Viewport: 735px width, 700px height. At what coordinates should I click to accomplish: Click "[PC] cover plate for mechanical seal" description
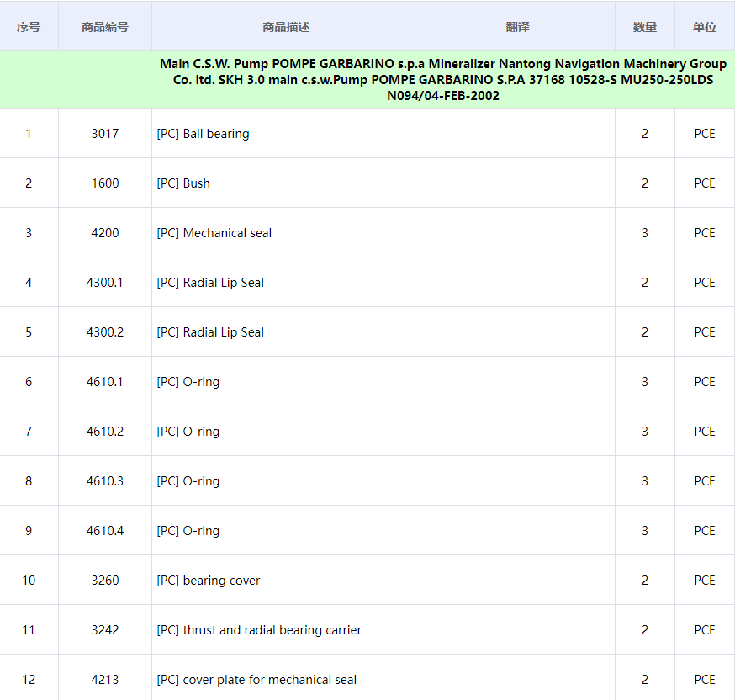coord(256,681)
